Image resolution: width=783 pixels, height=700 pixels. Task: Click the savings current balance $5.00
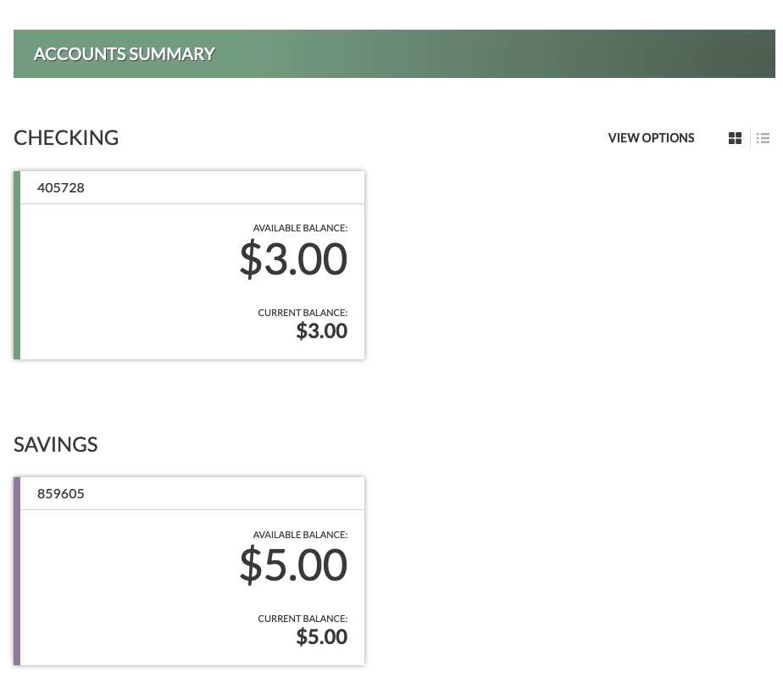(x=322, y=637)
